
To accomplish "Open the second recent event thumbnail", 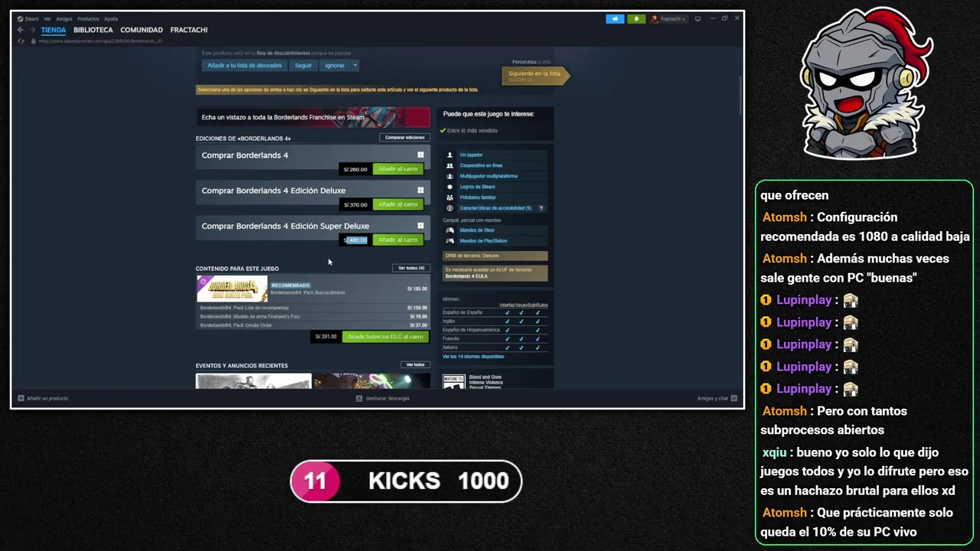I will pyautogui.click(x=372, y=381).
